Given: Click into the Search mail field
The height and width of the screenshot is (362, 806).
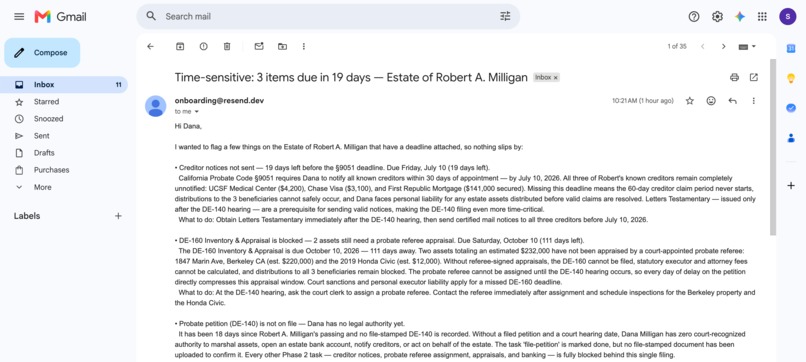Looking at the screenshot, I should click(x=329, y=16).
